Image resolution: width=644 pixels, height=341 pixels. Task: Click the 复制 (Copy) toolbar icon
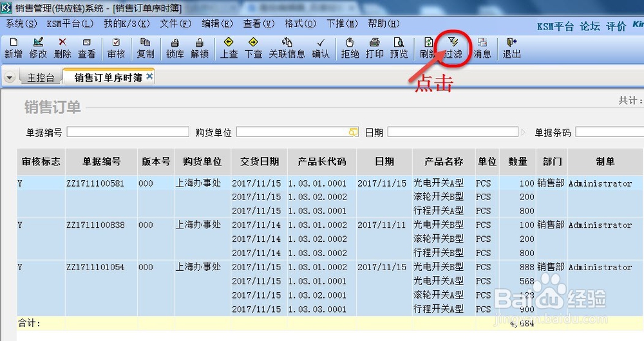click(x=146, y=48)
